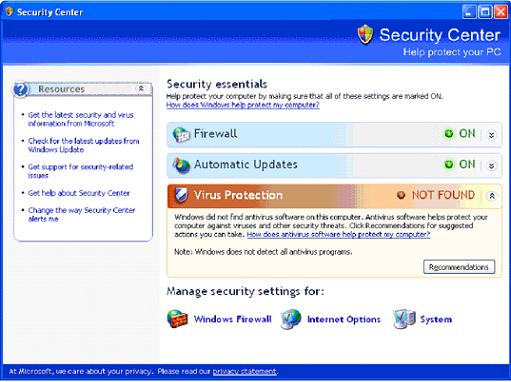Image resolution: width=511 pixels, height=382 pixels.
Task: Click the title bar shield icon
Action: pos(9,12)
